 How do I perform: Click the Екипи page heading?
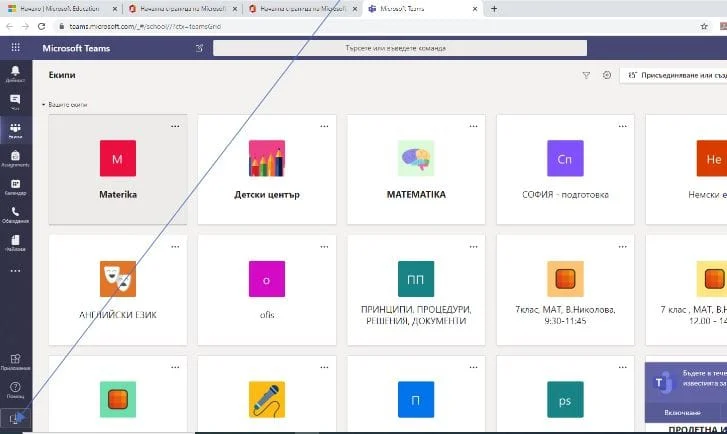[62, 75]
